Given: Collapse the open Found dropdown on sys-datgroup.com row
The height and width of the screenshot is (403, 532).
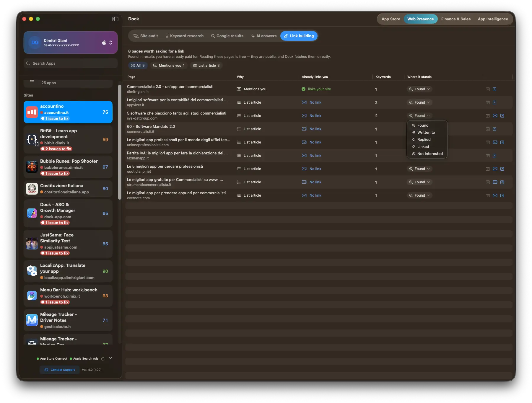Looking at the screenshot, I should 419,116.
